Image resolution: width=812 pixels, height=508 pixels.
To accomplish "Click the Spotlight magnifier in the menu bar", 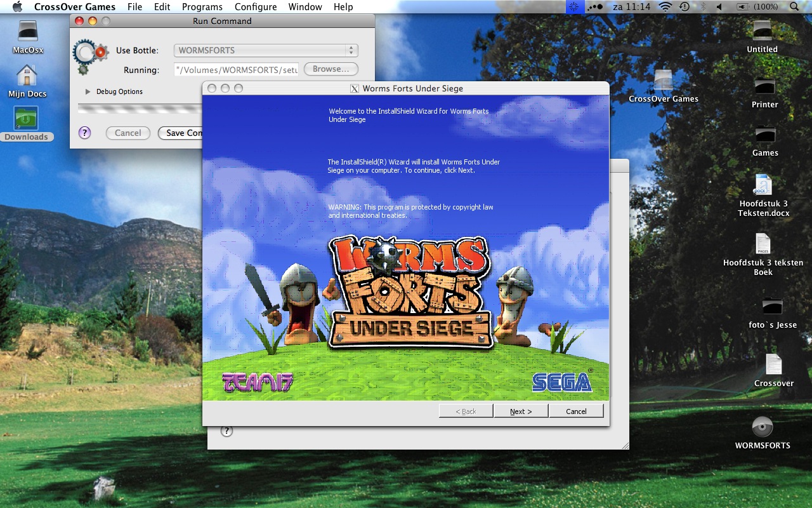I will point(794,7).
